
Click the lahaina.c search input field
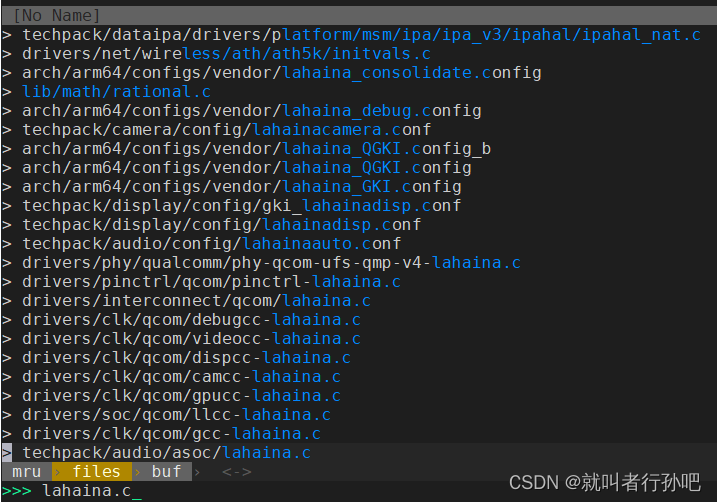86,491
